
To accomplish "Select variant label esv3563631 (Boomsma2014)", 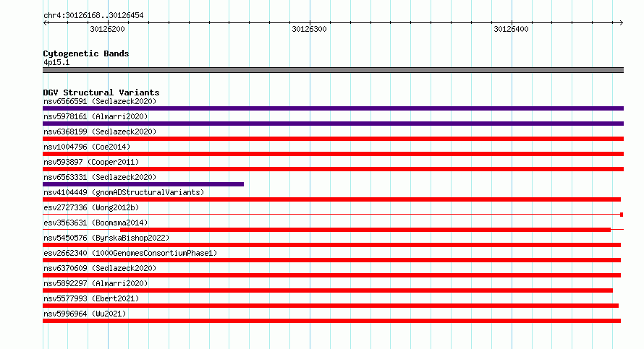I will click(x=96, y=223).
